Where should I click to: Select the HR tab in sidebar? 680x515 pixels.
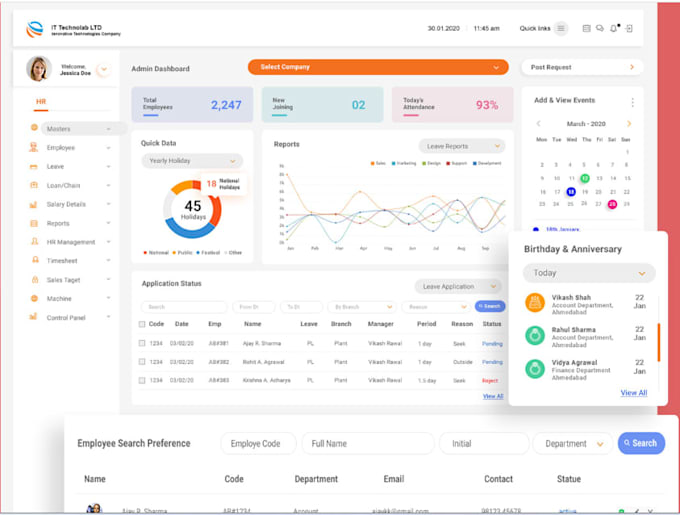41,102
